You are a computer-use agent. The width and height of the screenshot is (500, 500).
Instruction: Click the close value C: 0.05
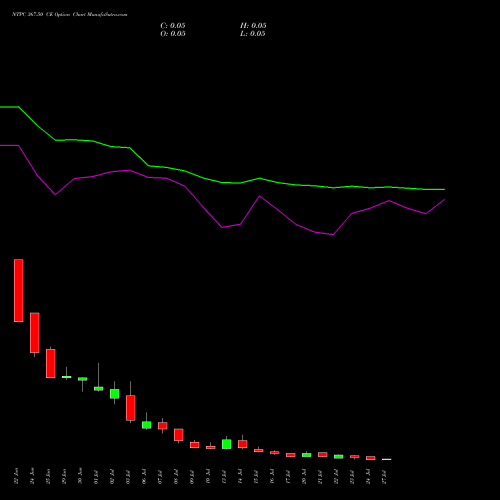coord(173,26)
